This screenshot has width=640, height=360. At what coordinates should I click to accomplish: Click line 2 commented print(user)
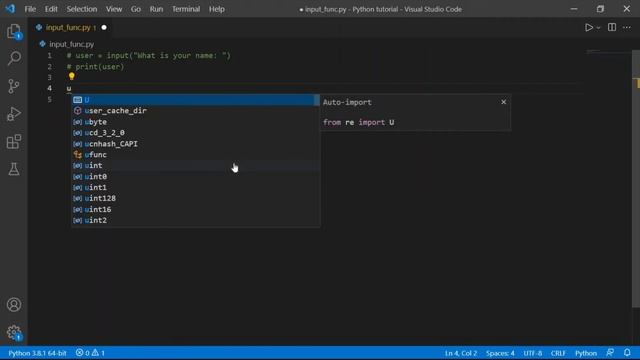tap(95, 67)
